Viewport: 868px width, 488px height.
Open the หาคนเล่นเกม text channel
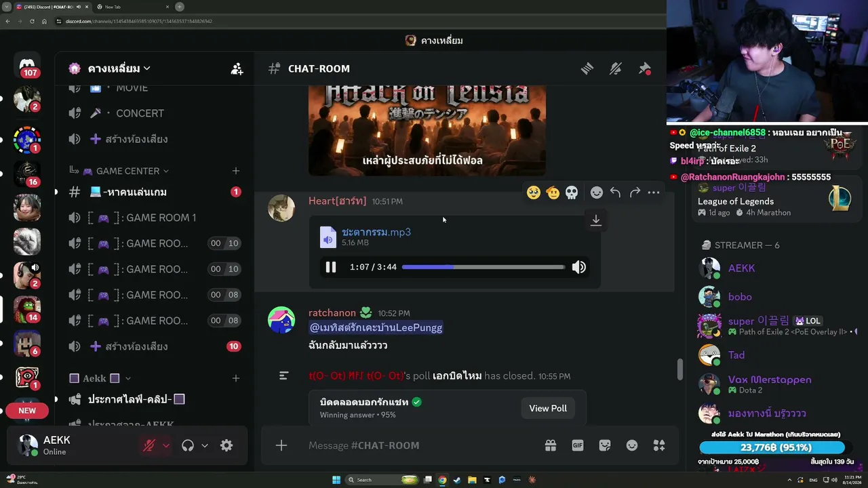click(155, 192)
